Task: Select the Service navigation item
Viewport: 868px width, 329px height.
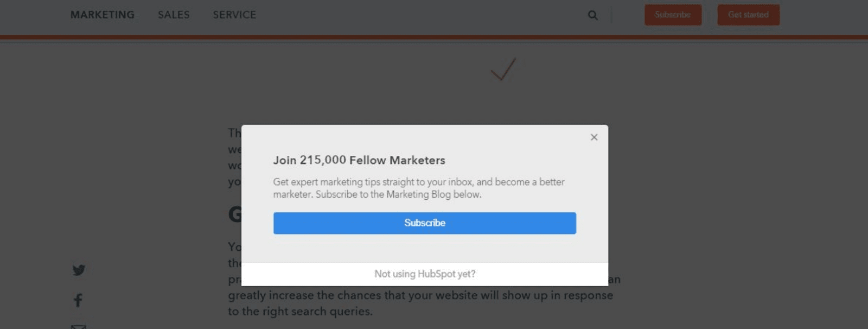Action: tap(234, 15)
